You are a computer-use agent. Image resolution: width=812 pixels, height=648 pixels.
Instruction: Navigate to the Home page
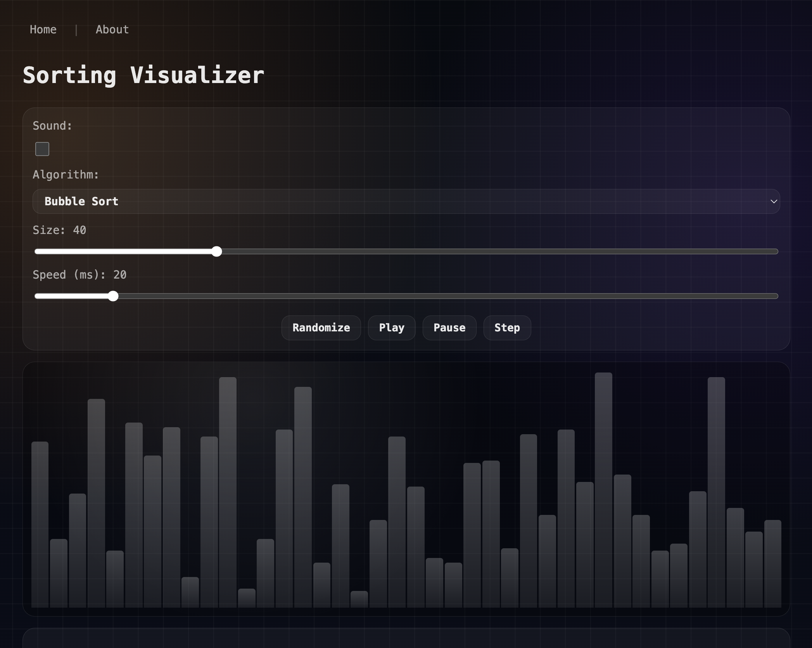pyautogui.click(x=43, y=29)
